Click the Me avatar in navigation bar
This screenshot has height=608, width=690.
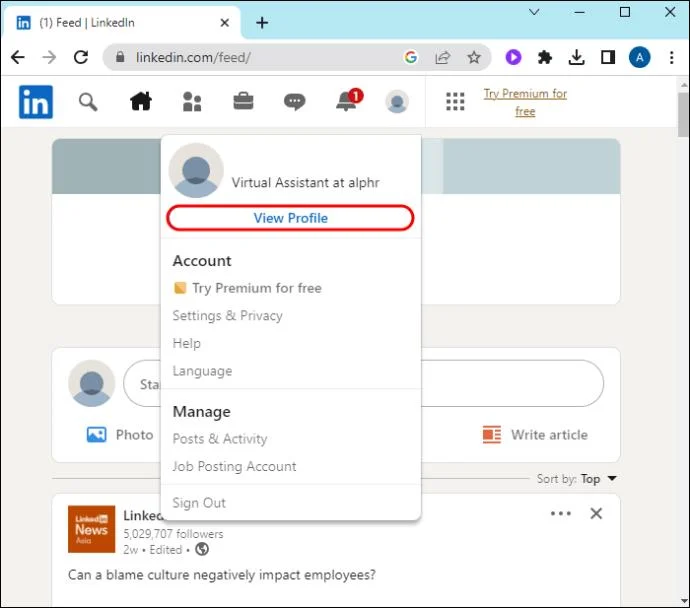[x=397, y=102]
